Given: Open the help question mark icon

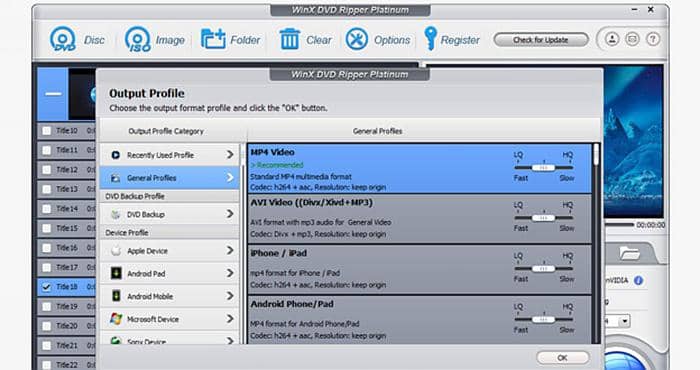Looking at the screenshot, I should pyautogui.click(x=653, y=39).
